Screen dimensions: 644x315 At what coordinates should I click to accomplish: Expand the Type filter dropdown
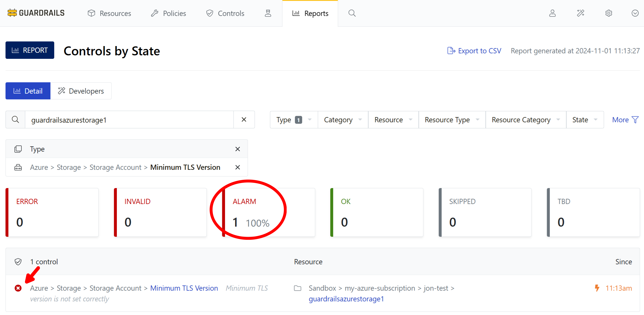(x=293, y=120)
